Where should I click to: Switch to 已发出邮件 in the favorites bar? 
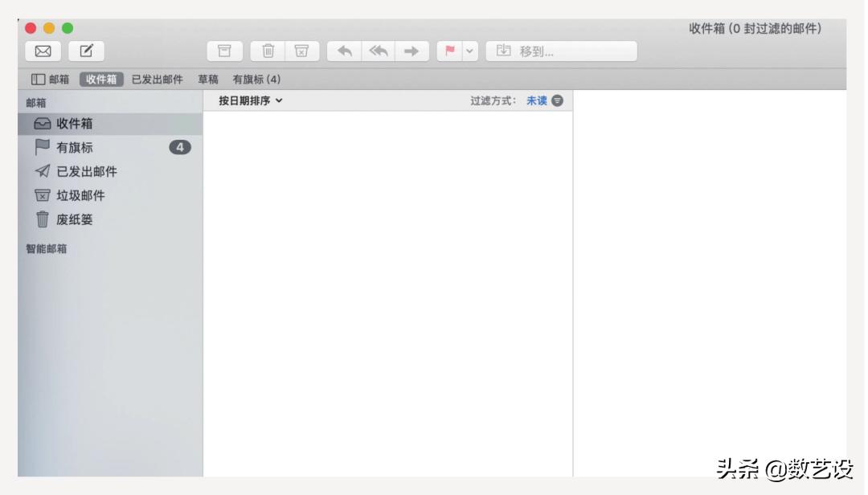pos(158,80)
